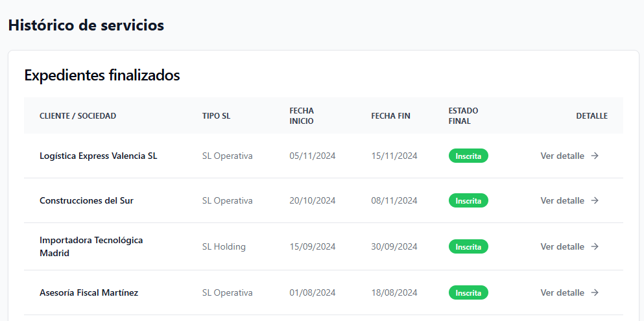Click the Expedientes finalizados section heading

click(102, 75)
